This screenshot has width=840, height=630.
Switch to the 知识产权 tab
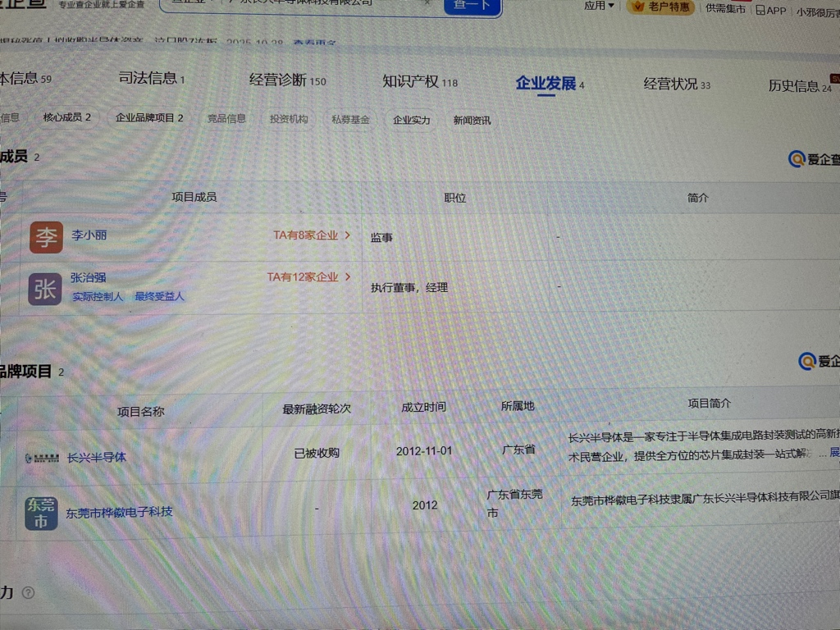point(420,82)
